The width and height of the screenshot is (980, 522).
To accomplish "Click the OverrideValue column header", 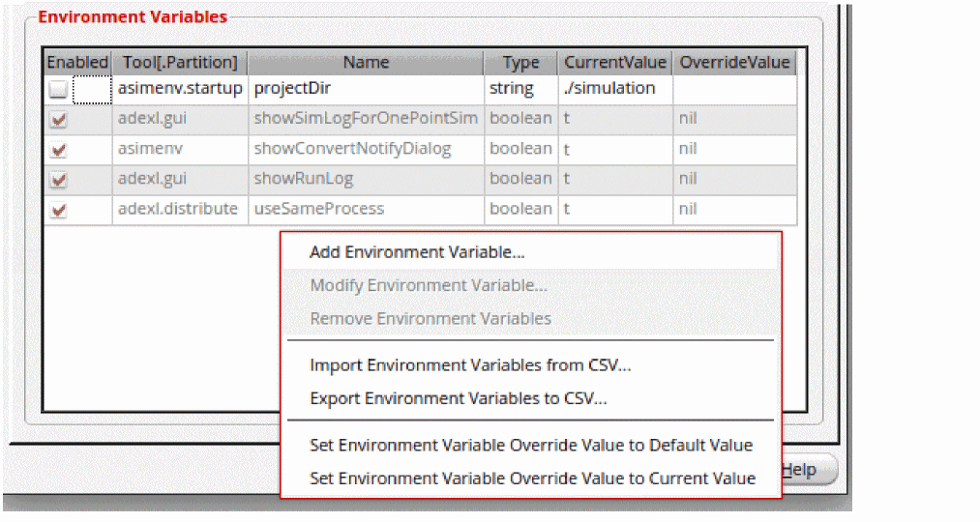I will (734, 63).
